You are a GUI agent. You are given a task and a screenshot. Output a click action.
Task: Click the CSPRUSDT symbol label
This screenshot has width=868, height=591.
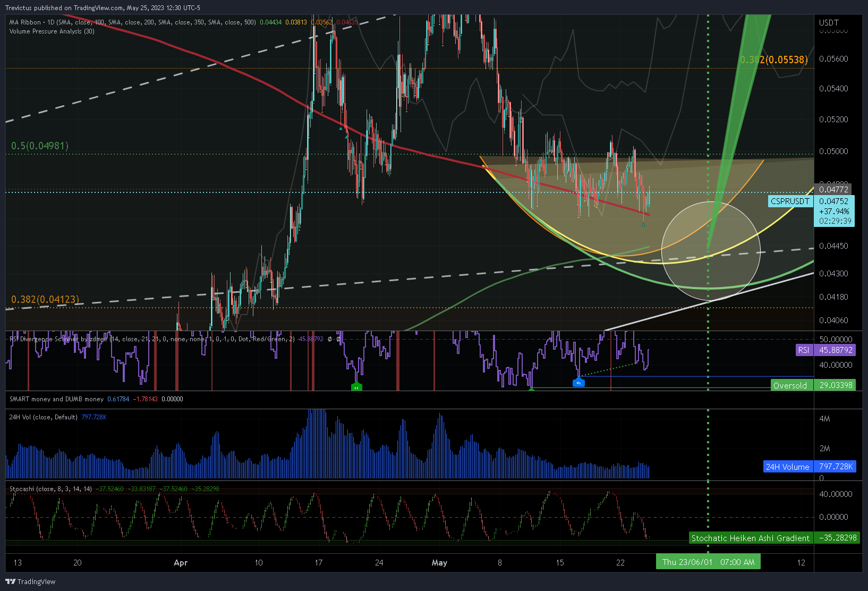click(x=790, y=201)
